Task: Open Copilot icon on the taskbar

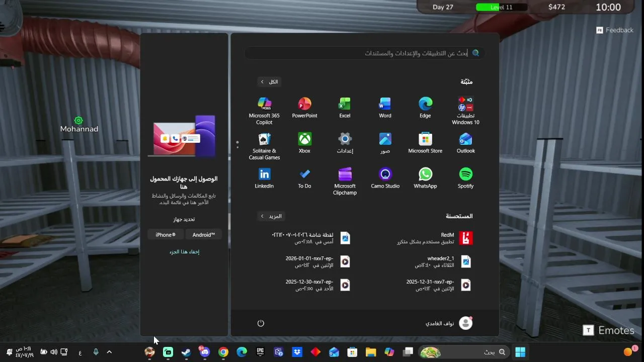Action: click(x=389, y=352)
